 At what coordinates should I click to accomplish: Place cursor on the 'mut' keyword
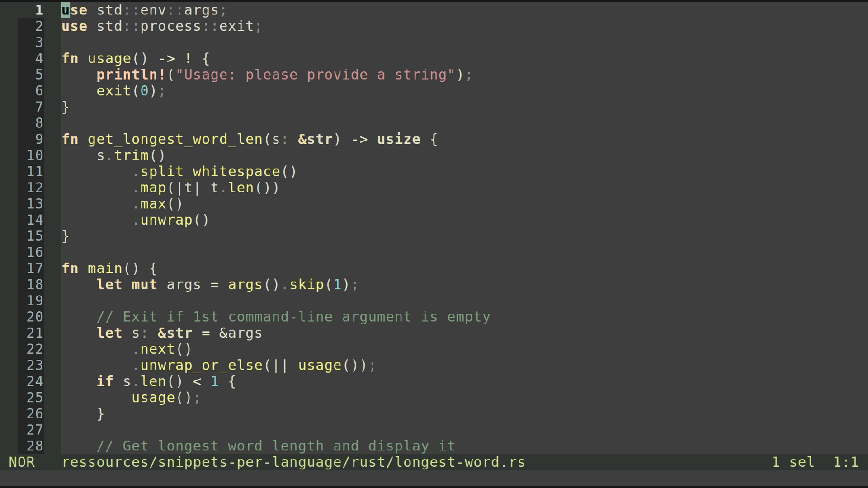[144, 285]
